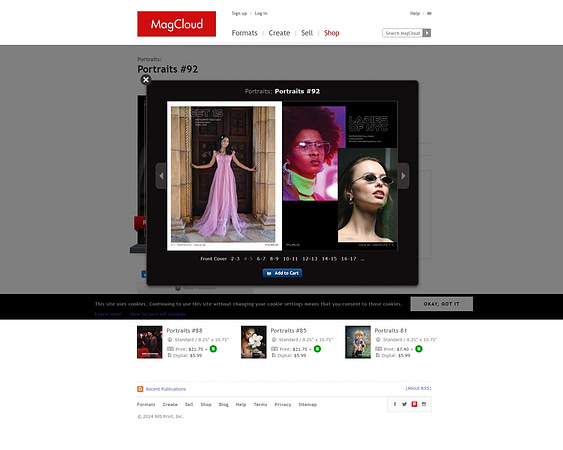Open the Portraits #85 title link
Viewport: 563px width, 450px height.
288,330
